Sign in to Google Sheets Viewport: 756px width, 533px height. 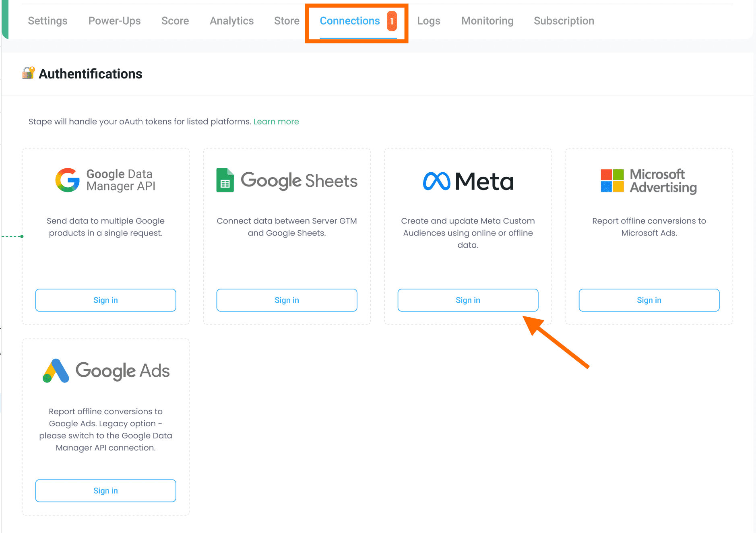287,300
